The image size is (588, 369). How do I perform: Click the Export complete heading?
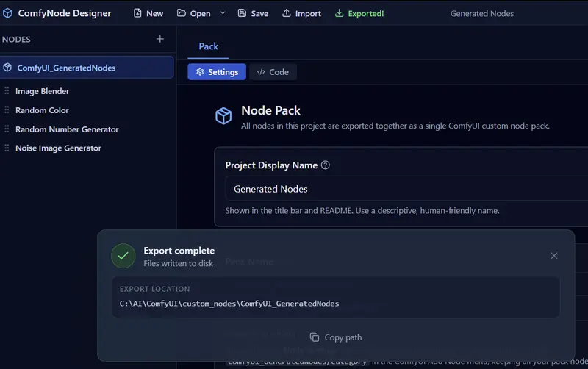[x=179, y=251]
